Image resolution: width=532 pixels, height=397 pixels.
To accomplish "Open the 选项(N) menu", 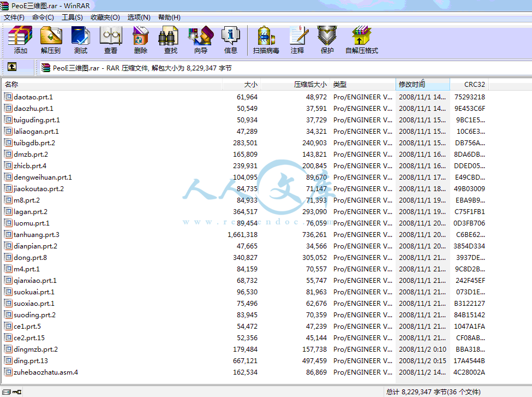I will click(139, 17).
